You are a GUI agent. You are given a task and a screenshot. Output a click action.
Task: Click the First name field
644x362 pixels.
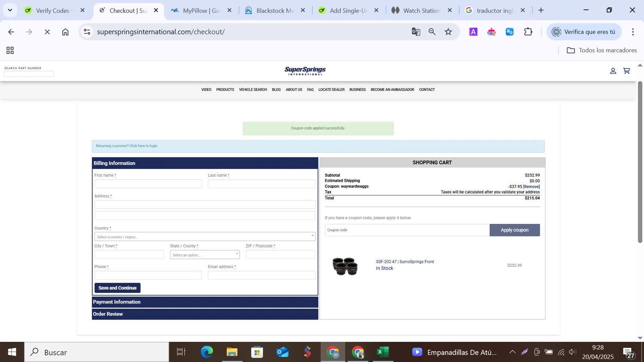pos(148,184)
